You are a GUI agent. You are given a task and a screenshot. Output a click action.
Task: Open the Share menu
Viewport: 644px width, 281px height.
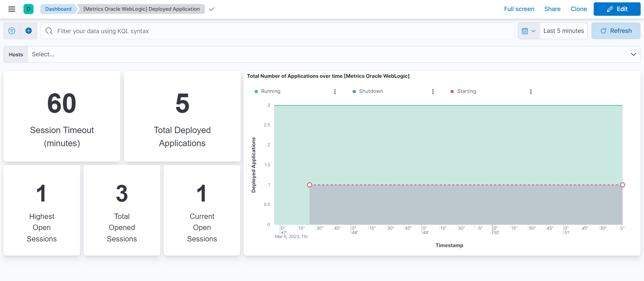pos(552,9)
